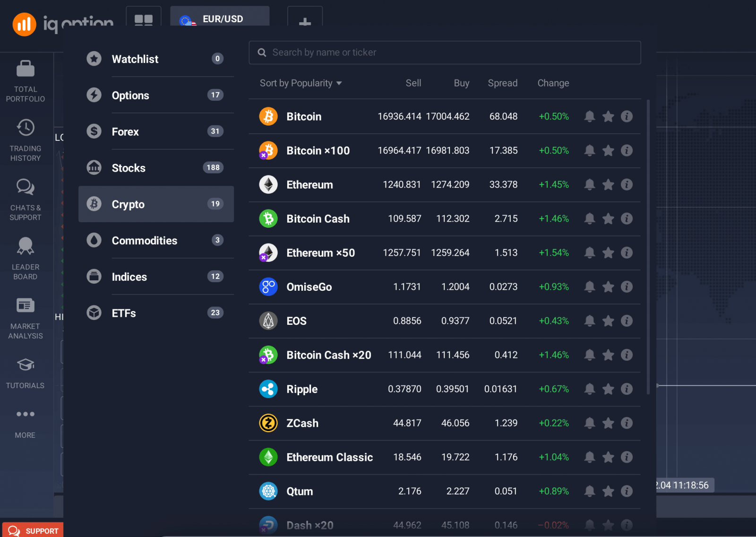Viewport: 756px width, 537px height.
Task: Click the search magnifier icon
Action: click(262, 52)
